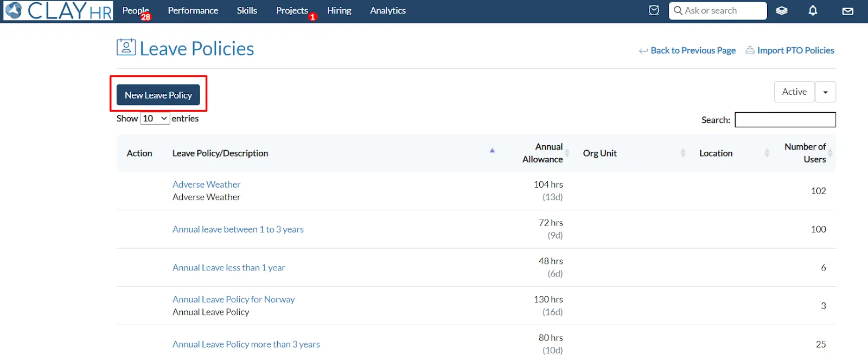
Task: Sort by Location column
Action: click(x=716, y=153)
